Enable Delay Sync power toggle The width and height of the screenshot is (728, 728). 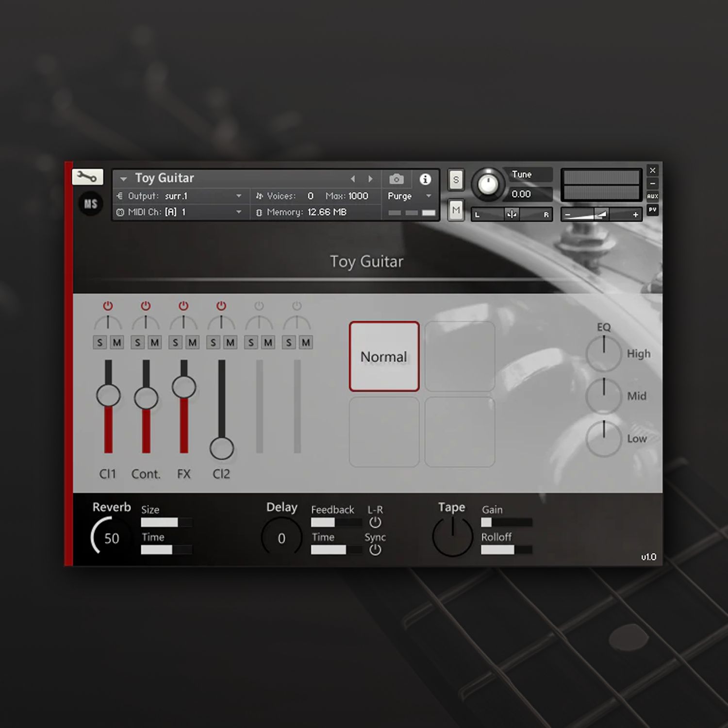coord(375,550)
